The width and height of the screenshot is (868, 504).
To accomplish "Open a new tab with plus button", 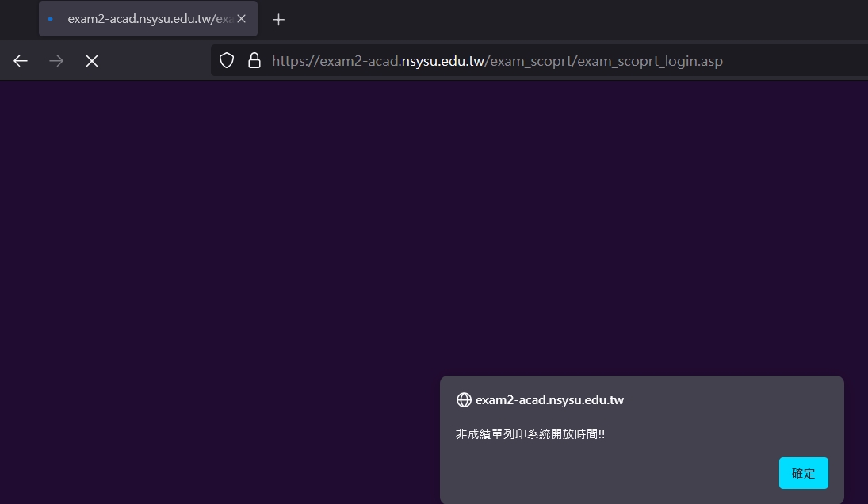I will click(278, 20).
